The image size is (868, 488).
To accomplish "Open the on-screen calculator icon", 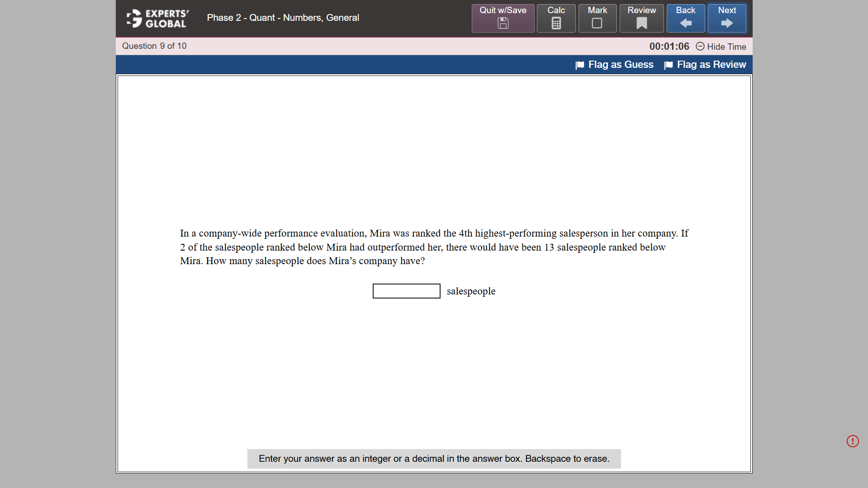I will 556,24.
